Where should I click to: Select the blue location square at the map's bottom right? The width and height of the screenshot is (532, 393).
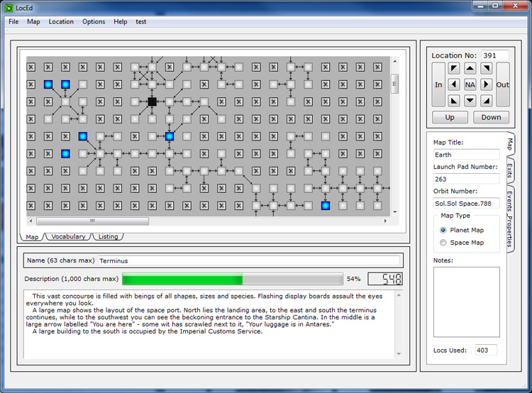[x=326, y=205]
